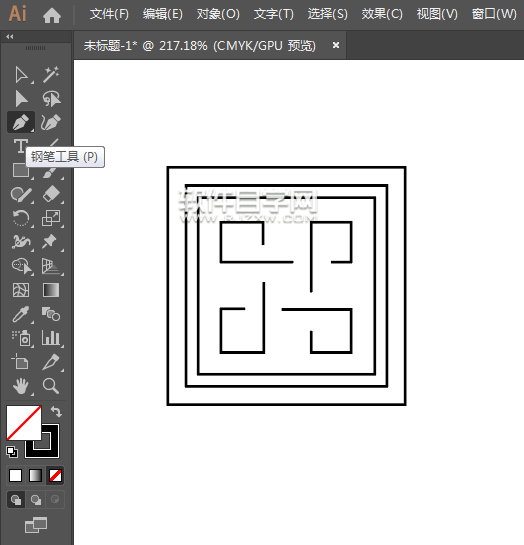The image size is (524, 545).
Task: Open the 效果(C) menu
Action: click(382, 14)
